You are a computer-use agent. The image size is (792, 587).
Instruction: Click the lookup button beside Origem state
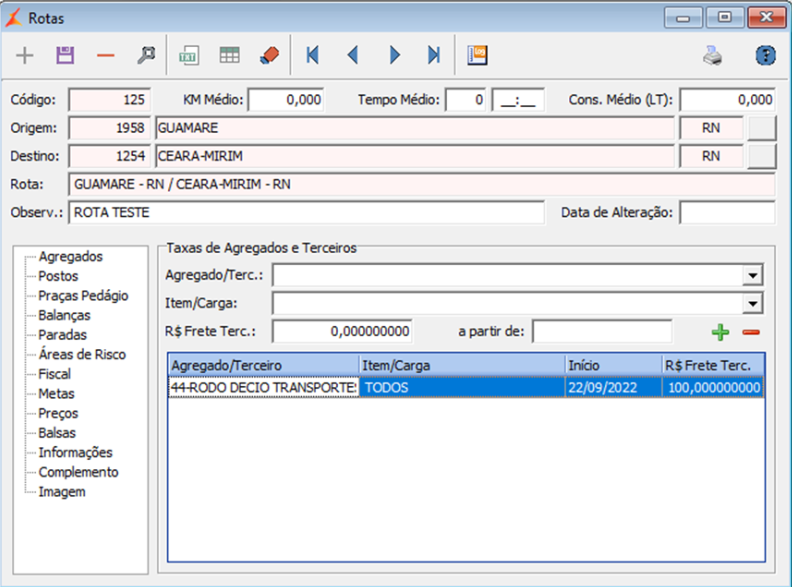pos(762,128)
